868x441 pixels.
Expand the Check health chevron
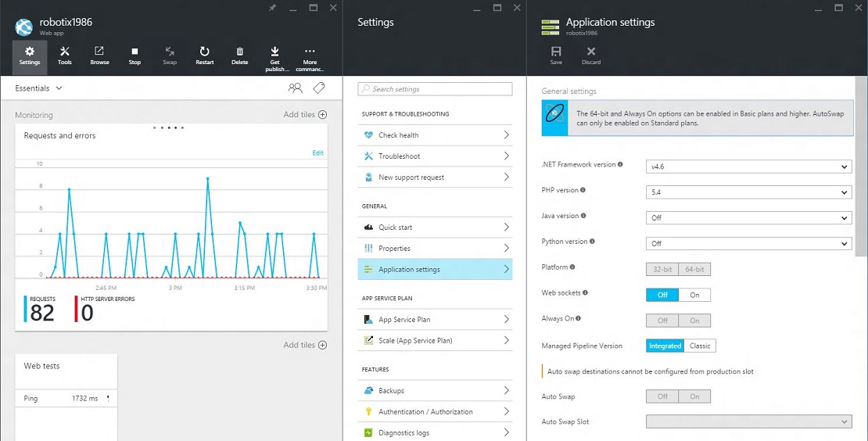pos(506,134)
